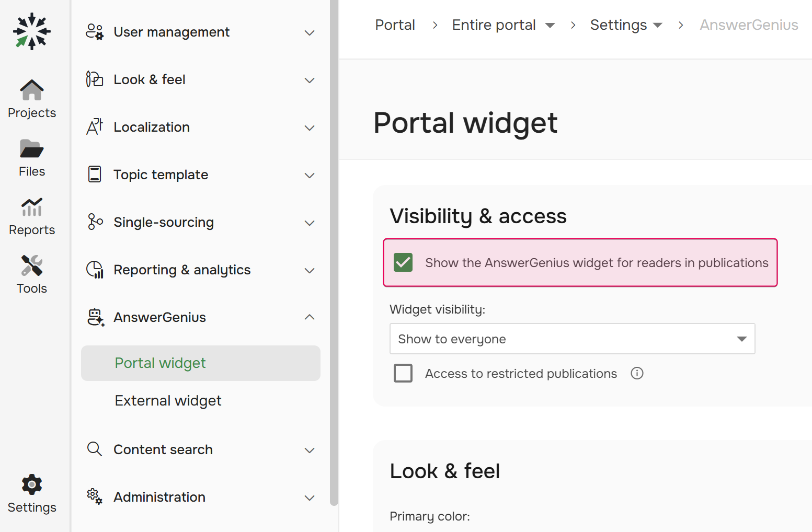Open the Entire portal breadcrumb dropdown
This screenshot has width=812, height=532.
coord(550,25)
